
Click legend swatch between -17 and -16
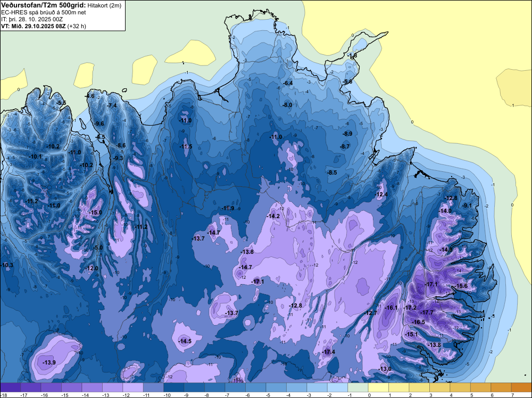pyautogui.click(x=30, y=387)
